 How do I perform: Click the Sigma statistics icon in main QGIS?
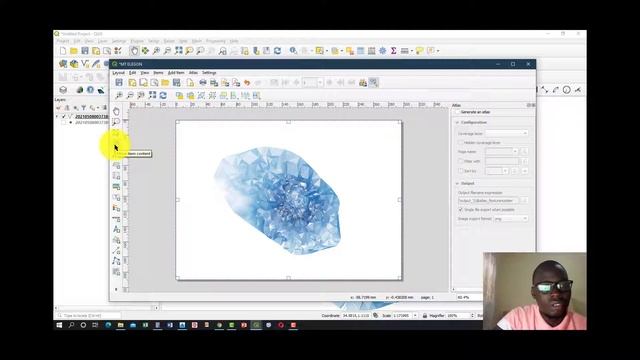393,51
